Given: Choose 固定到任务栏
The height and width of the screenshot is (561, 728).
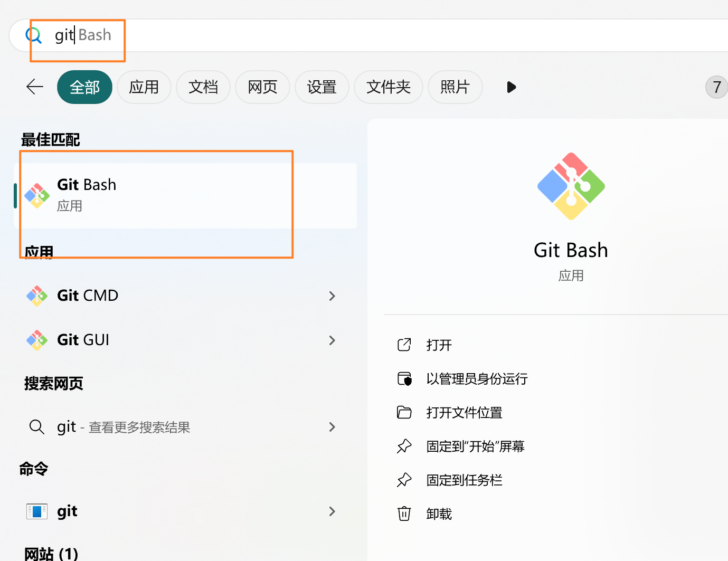Looking at the screenshot, I should (x=464, y=480).
